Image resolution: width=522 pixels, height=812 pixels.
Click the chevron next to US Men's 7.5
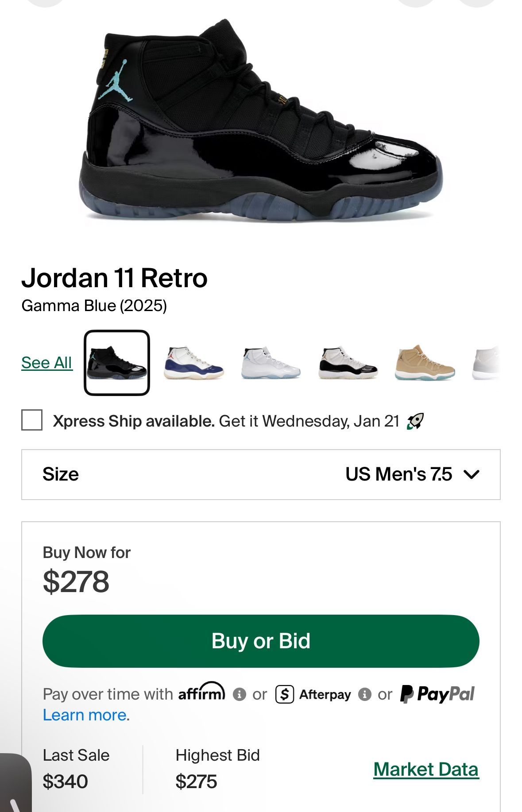click(x=471, y=474)
